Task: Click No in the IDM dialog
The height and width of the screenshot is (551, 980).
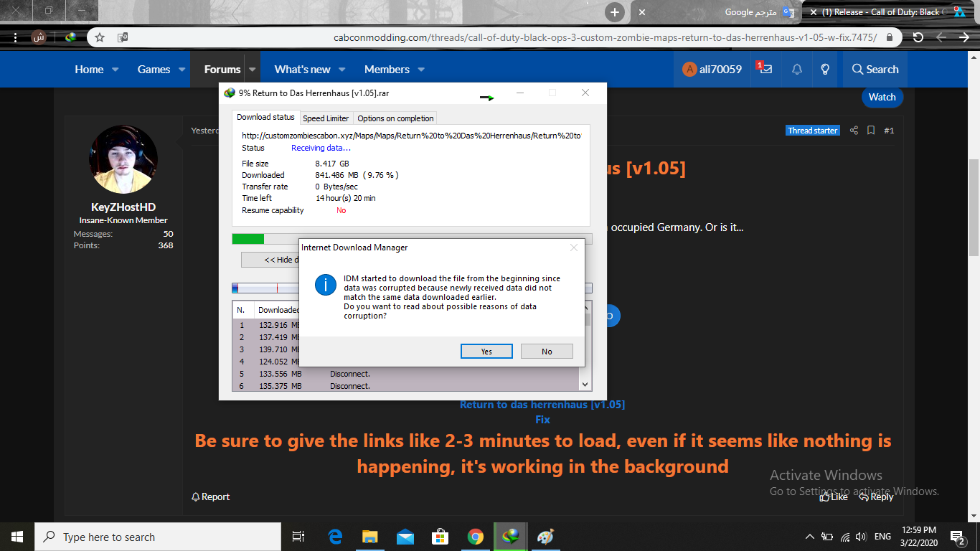Action: tap(547, 352)
